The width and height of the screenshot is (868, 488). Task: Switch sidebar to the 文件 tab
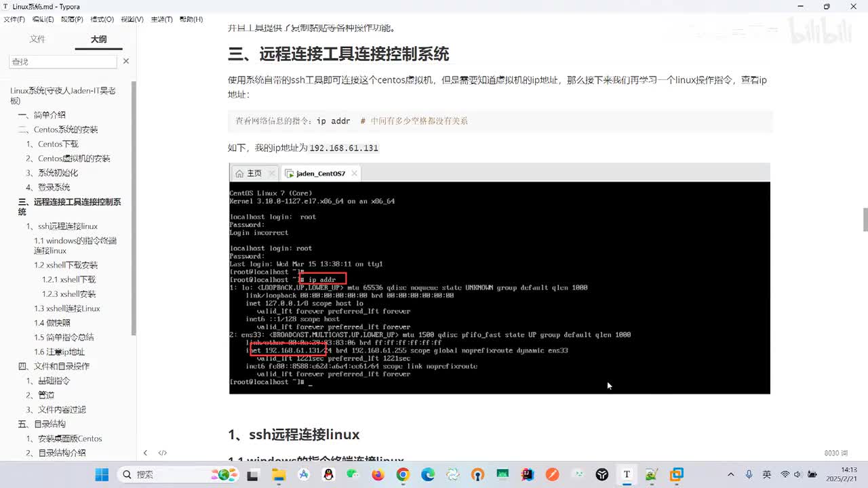[x=37, y=39]
